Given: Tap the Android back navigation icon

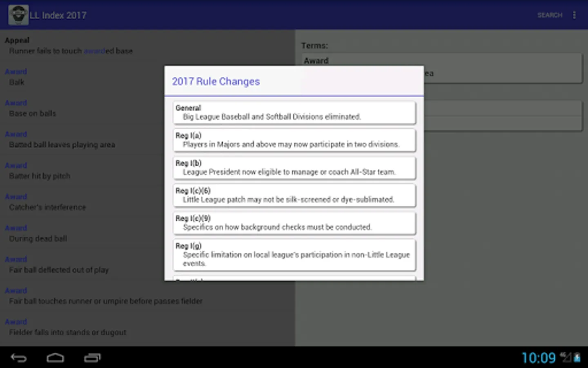Looking at the screenshot, I should pos(19,358).
